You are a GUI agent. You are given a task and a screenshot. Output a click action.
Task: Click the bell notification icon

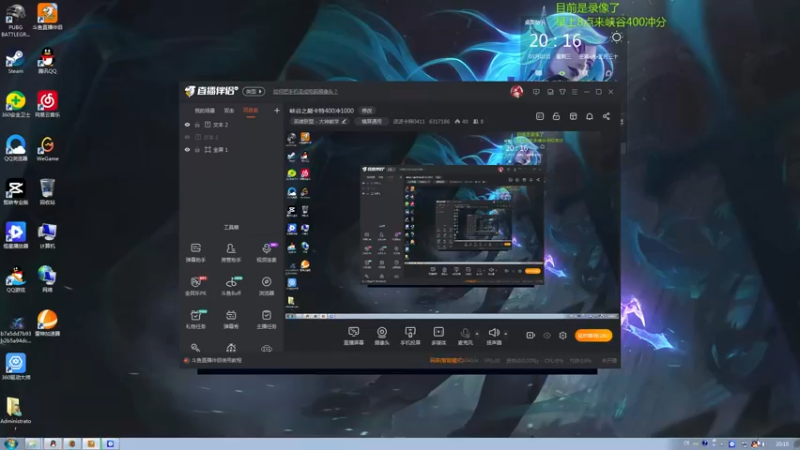pyautogui.click(x=589, y=116)
